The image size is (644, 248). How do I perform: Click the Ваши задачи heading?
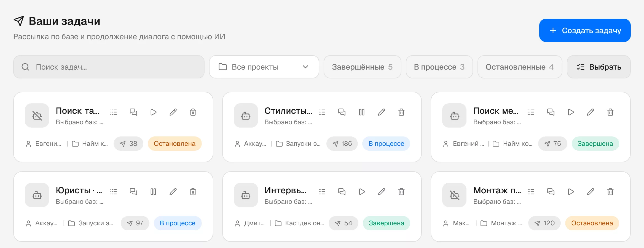[x=65, y=21]
